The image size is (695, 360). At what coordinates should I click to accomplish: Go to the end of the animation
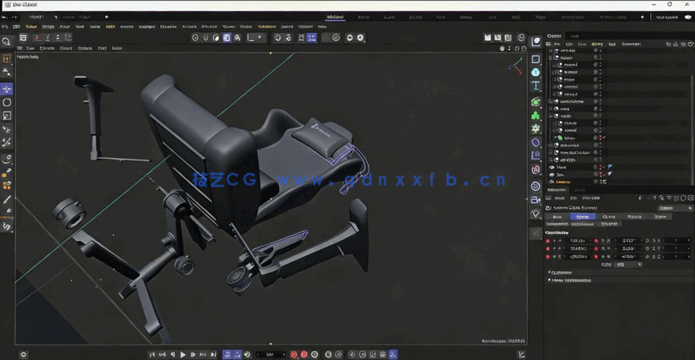click(x=213, y=355)
